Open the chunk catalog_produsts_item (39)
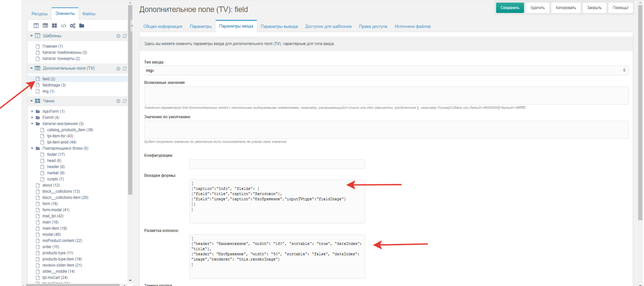644x286 pixels. coord(70,130)
